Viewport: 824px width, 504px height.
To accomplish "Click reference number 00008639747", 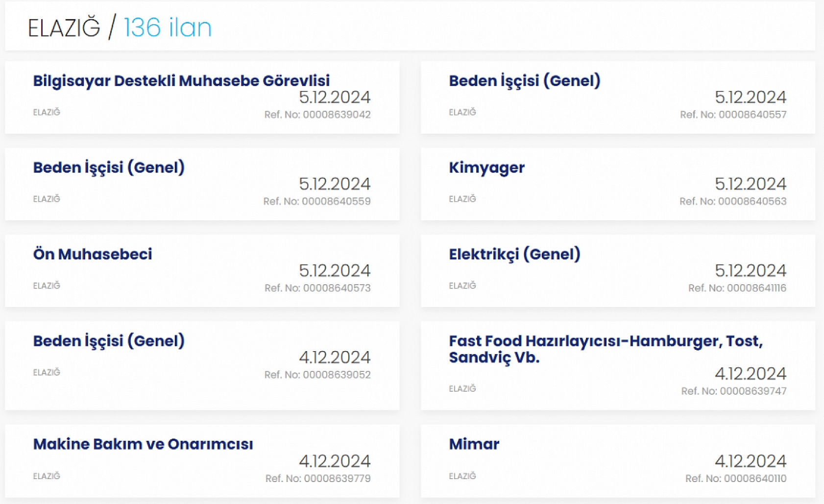I will coord(733,391).
